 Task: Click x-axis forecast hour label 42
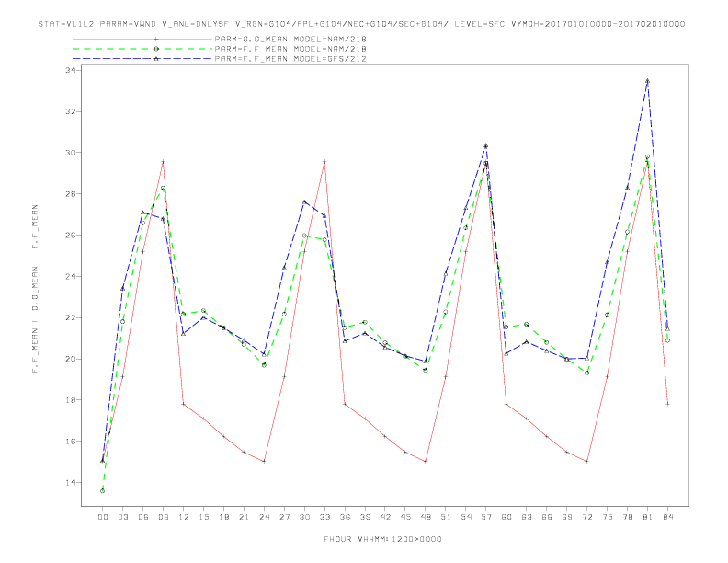(385, 517)
